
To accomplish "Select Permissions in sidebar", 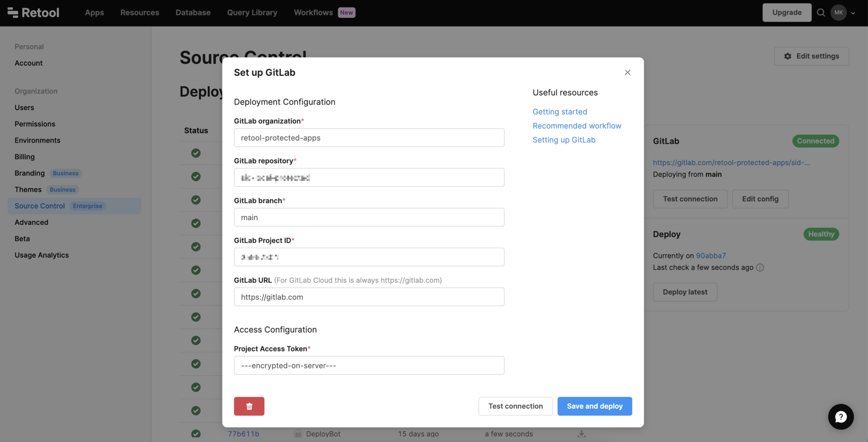I will point(35,124).
